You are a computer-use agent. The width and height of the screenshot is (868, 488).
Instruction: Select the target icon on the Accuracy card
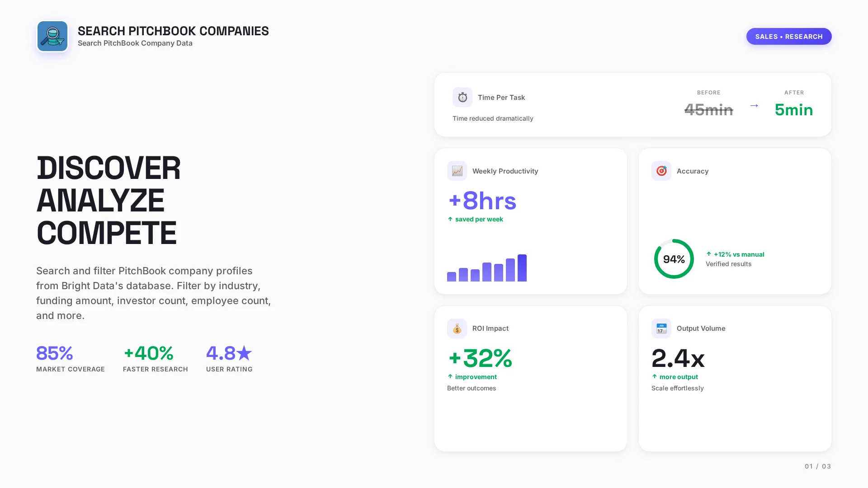pyautogui.click(x=661, y=171)
